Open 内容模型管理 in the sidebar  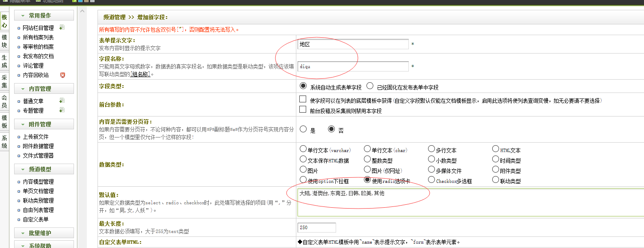(38, 182)
